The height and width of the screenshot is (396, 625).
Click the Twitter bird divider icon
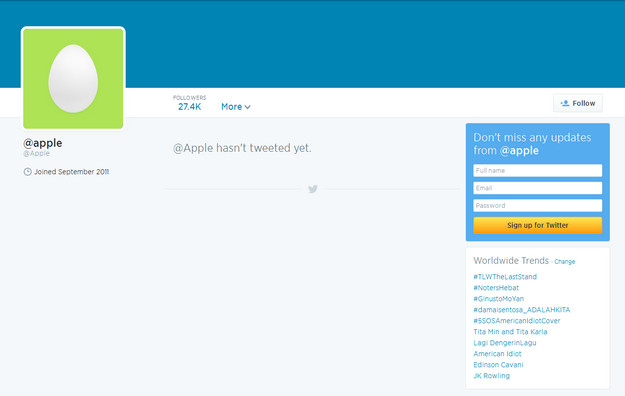313,189
